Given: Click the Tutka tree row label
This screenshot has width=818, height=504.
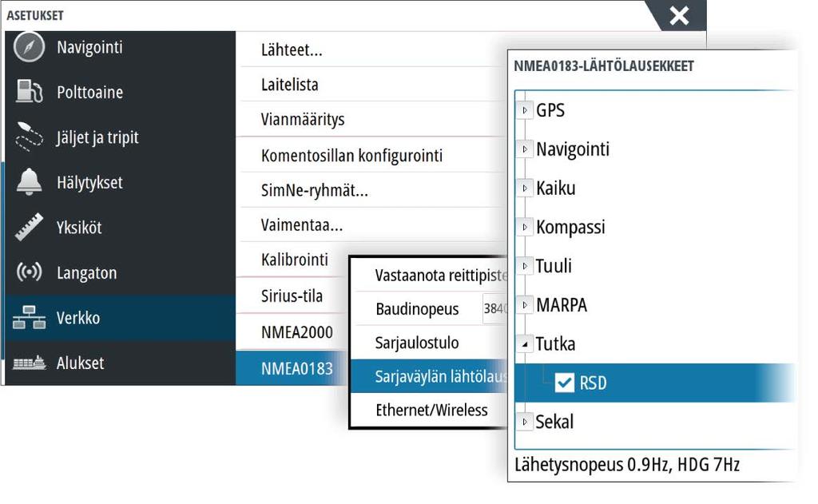Looking at the screenshot, I should (556, 343).
